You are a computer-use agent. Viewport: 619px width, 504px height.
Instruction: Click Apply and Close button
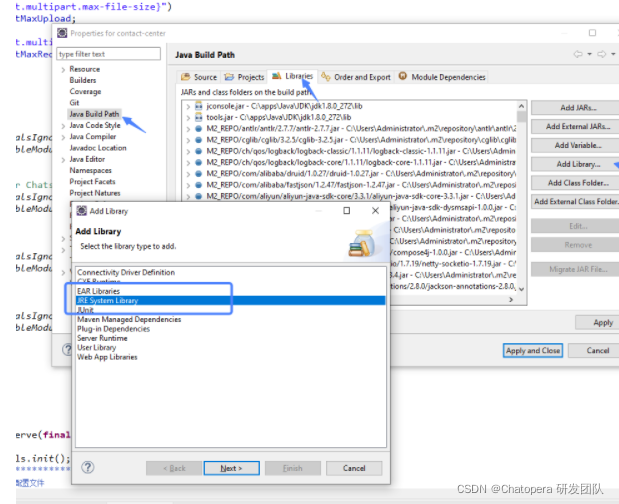tap(533, 350)
